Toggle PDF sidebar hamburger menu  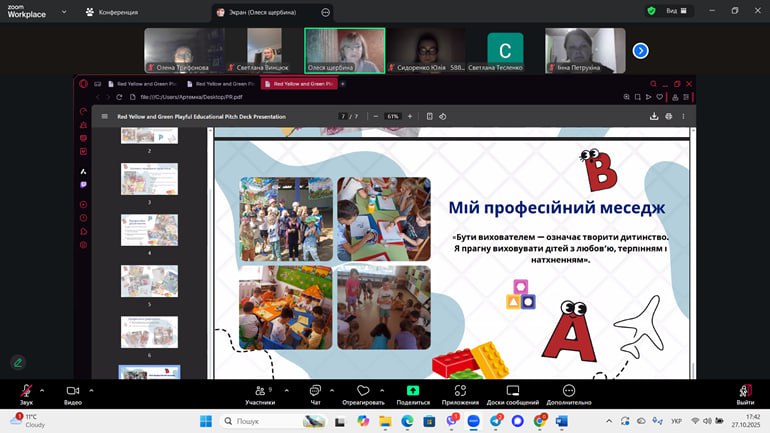pos(105,116)
